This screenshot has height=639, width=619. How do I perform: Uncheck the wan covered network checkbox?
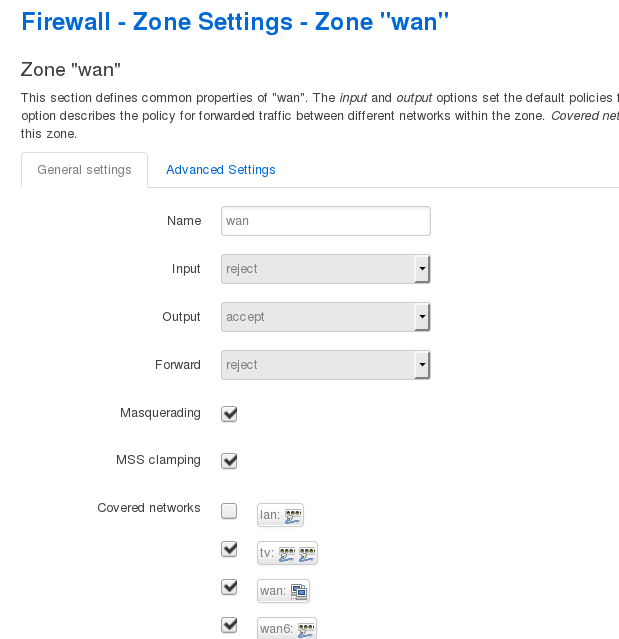[229, 586]
